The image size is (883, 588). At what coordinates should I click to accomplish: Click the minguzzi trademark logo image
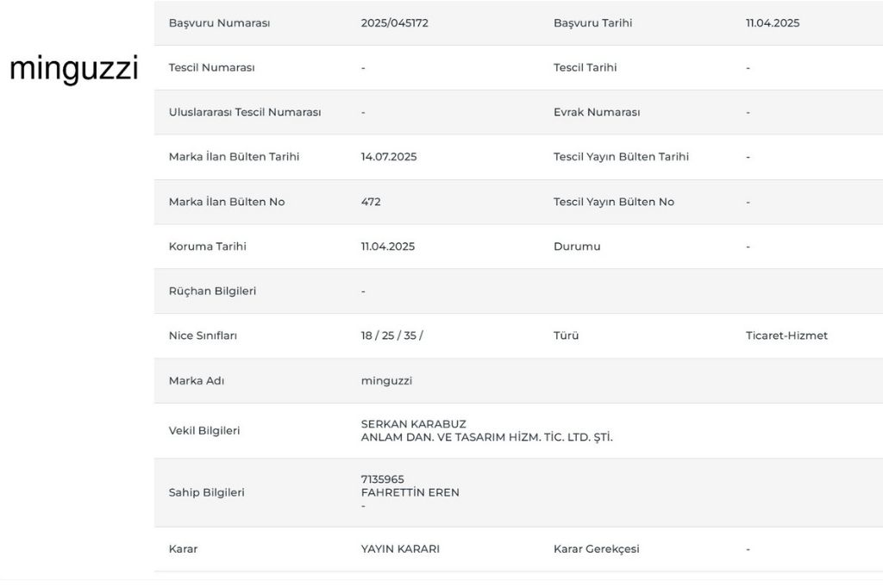pyautogui.click(x=73, y=69)
